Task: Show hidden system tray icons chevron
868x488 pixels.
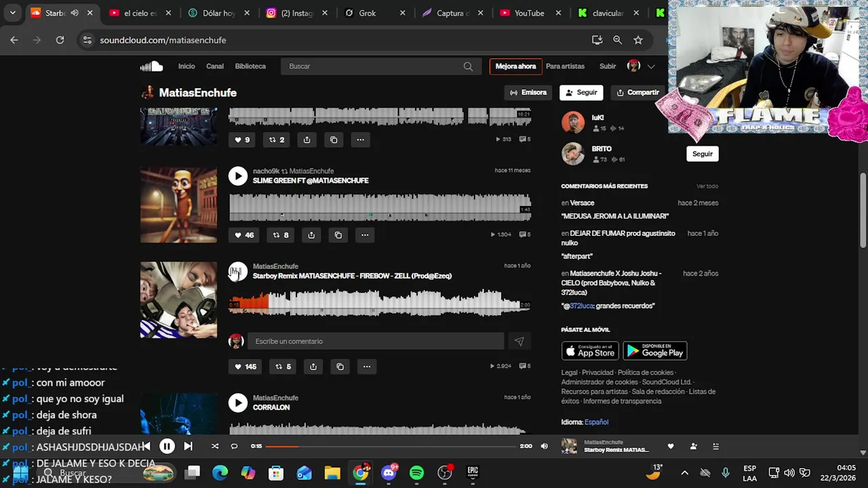Action: coord(684,472)
